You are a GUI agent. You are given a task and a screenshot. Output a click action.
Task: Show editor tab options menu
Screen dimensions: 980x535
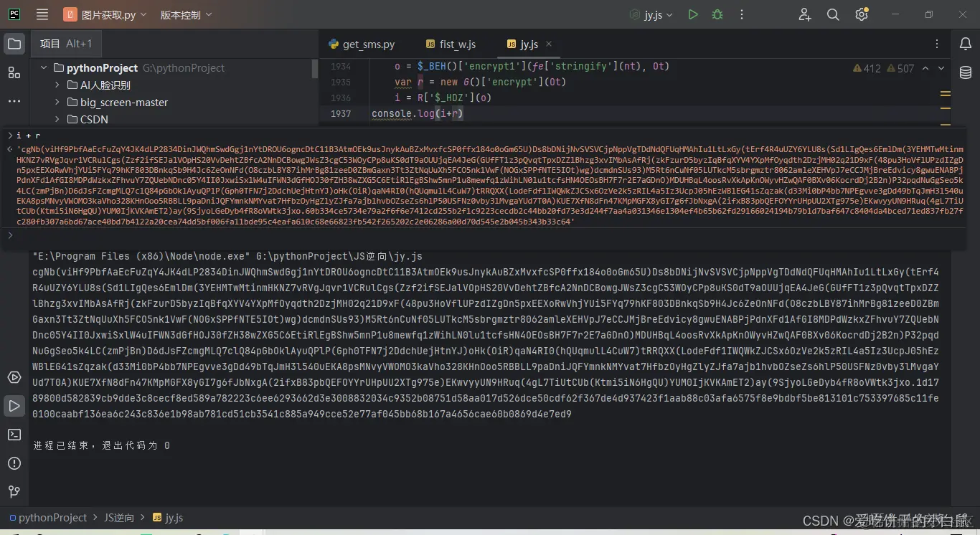(x=937, y=44)
